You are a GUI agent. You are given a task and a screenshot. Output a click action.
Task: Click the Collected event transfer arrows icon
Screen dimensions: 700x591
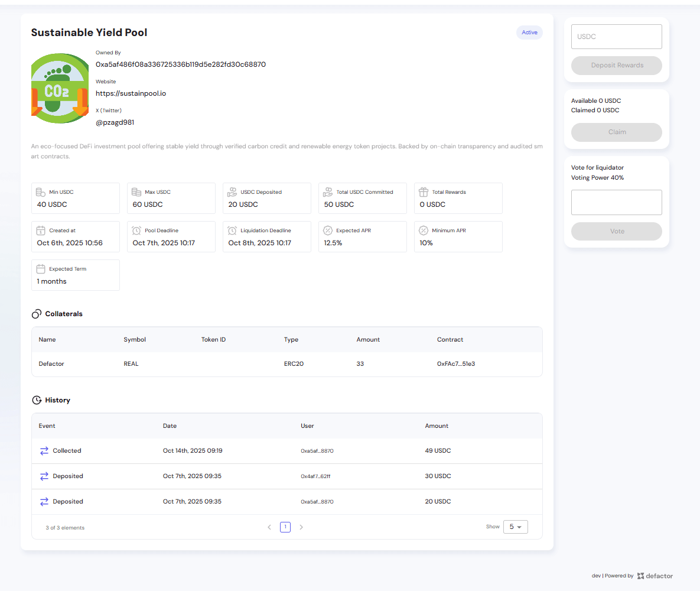(x=44, y=451)
